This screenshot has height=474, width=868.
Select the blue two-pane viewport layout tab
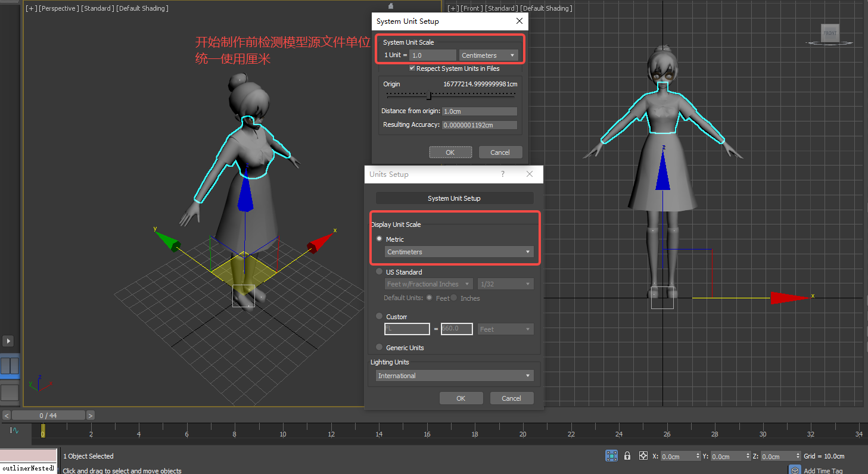pyautogui.click(x=10, y=366)
